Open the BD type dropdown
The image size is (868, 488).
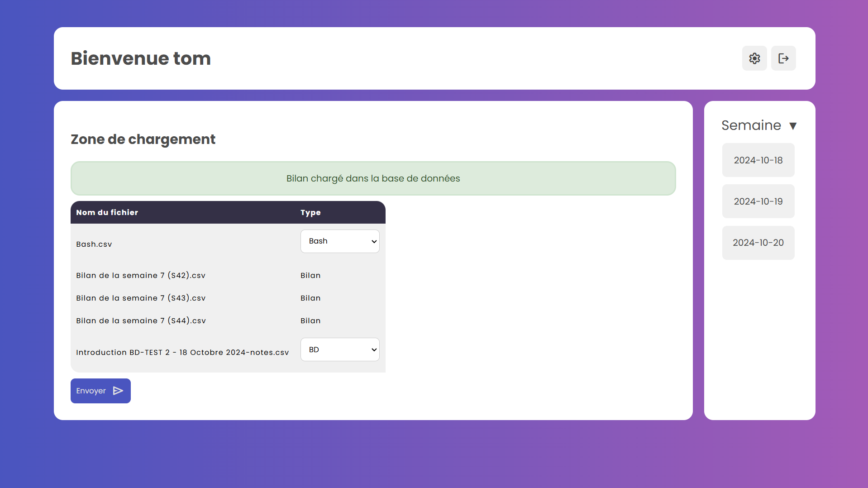point(339,349)
